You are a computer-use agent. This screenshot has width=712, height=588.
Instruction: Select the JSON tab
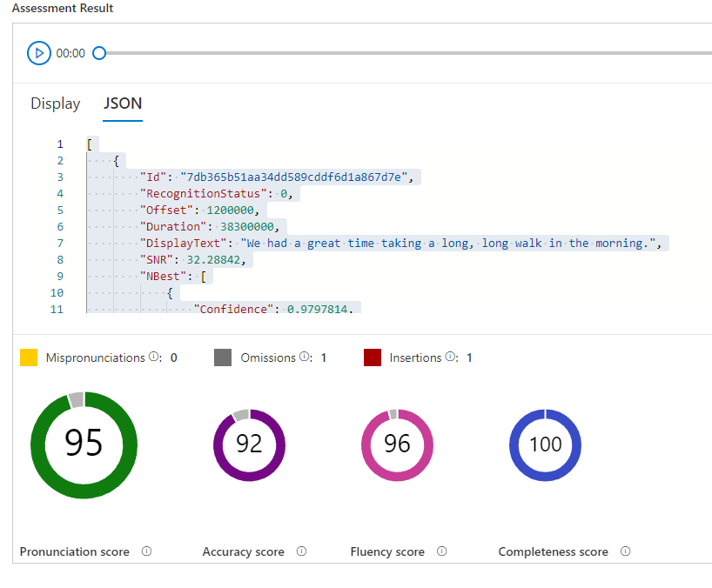pos(123,104)
